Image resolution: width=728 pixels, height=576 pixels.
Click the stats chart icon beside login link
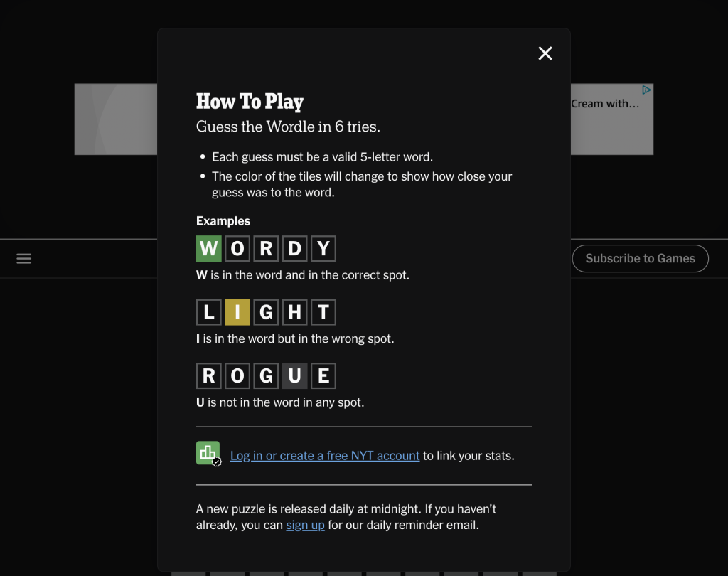(x=208, y=453)
